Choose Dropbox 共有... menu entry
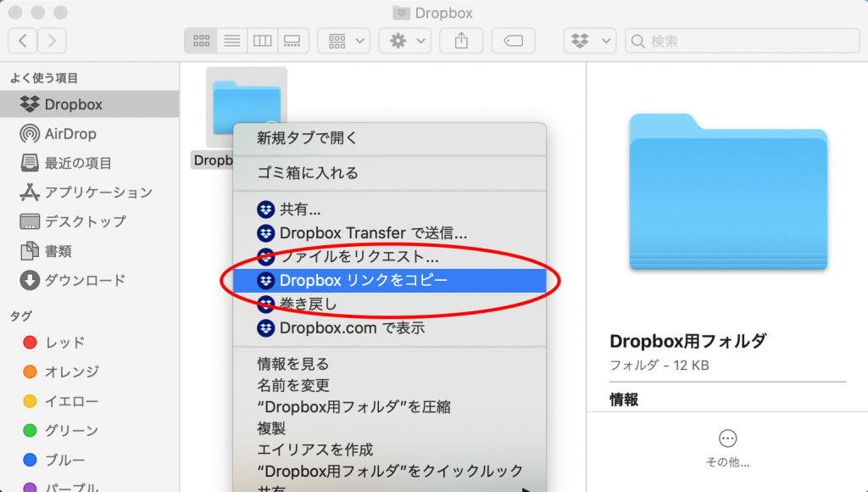Viewport: 868px width, 492px height. tap(390, 210)
